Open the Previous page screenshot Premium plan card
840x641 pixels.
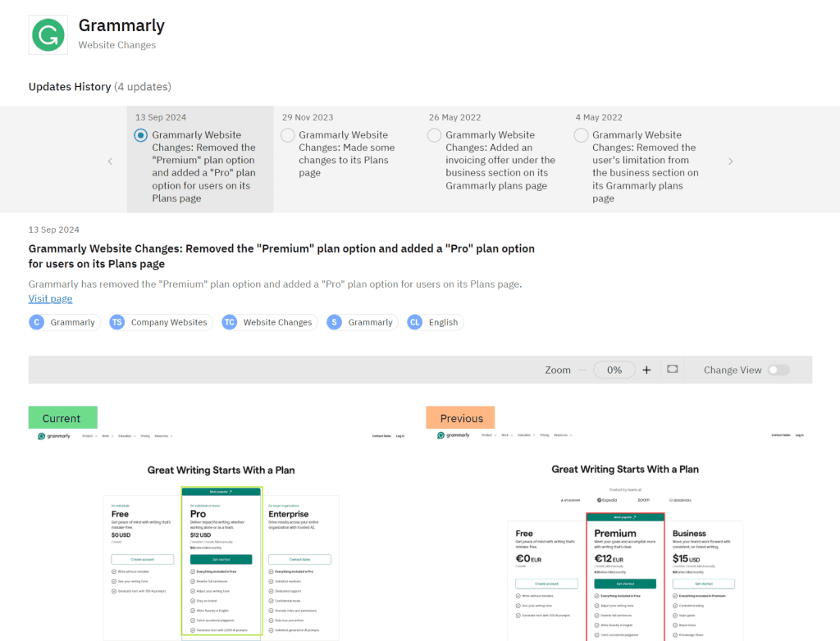(625, 577)
